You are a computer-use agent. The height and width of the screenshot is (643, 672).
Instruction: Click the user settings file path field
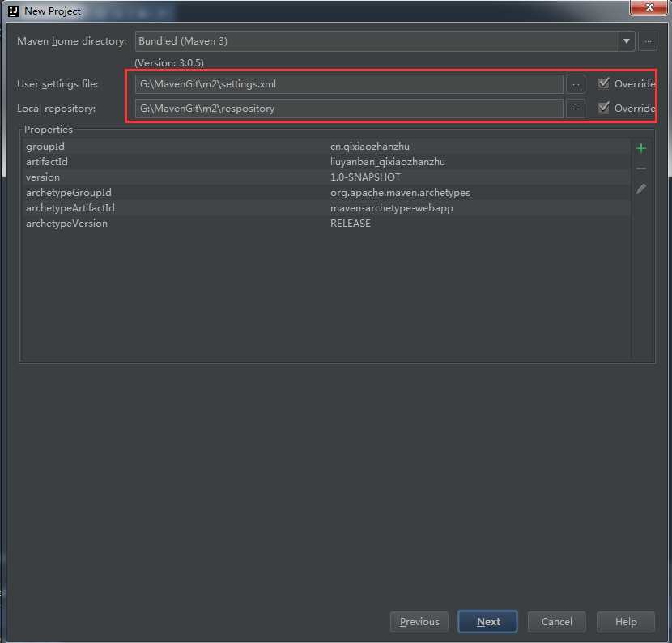click(349, 84)
